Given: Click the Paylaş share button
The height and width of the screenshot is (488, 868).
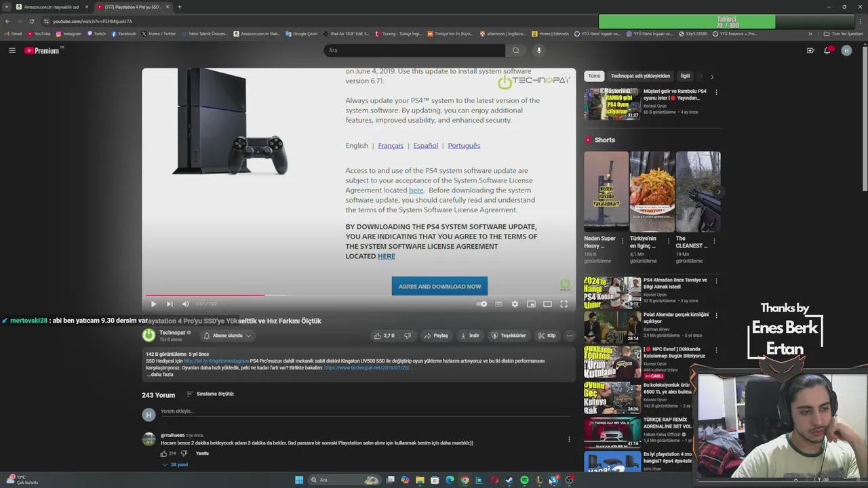Looking at the screenshot, I should point(436,335).
